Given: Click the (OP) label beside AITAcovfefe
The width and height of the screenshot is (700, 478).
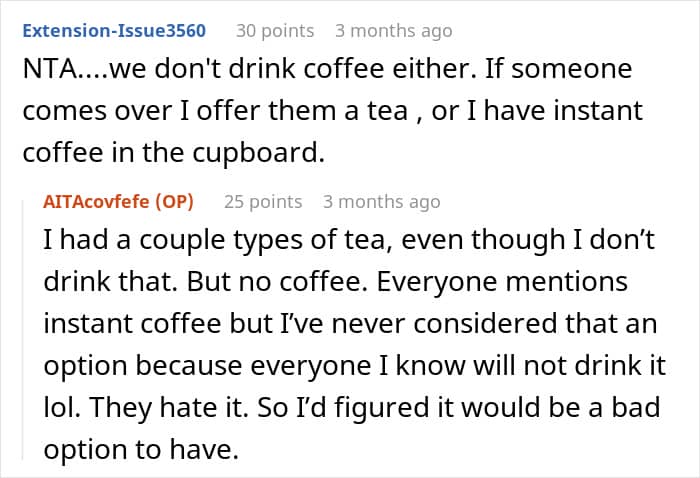Looking at the screenshot, I should click(174, 202).
